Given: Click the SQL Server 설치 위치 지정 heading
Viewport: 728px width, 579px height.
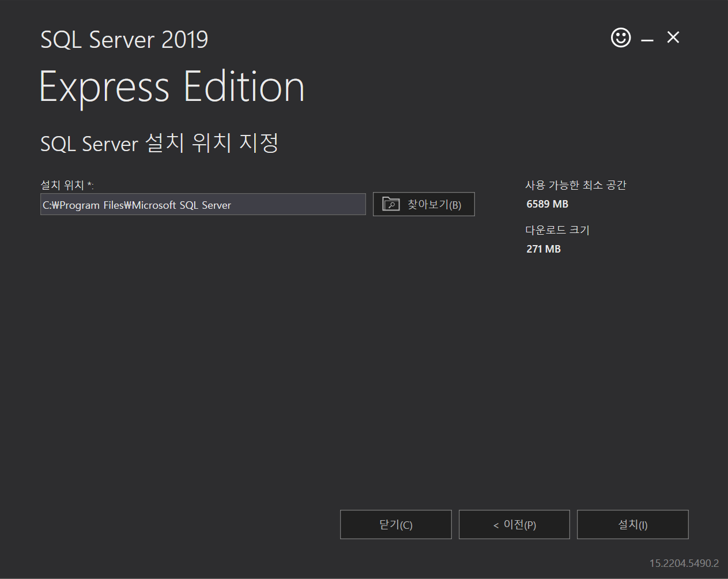Looking at the screenshot, I should 160,143.
